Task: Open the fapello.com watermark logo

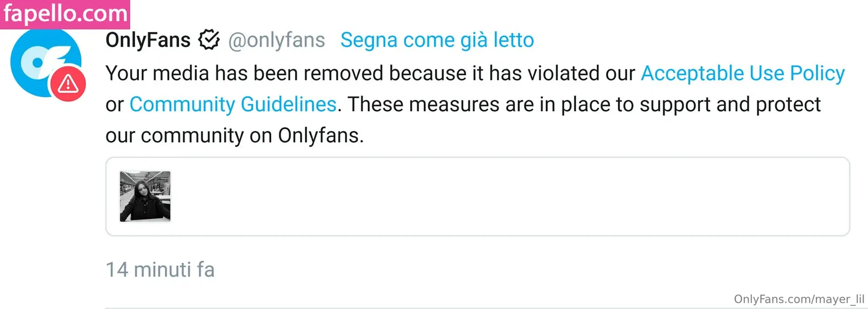Action: (65, 14)
